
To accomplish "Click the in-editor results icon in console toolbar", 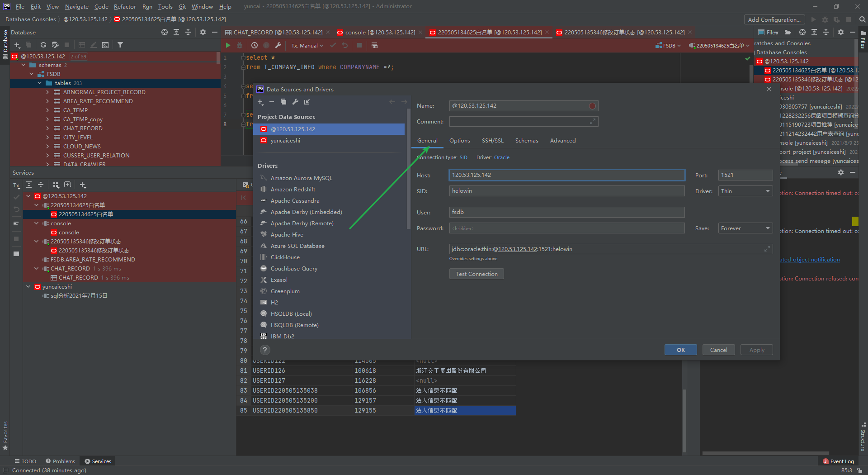I will tap(374, 46).
